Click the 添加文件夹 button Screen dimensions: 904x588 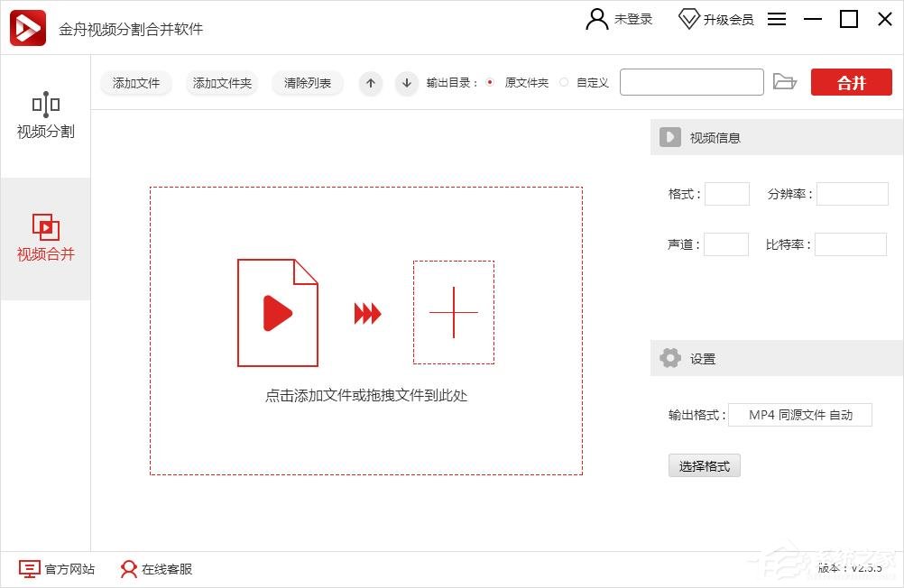coord(222,83)
